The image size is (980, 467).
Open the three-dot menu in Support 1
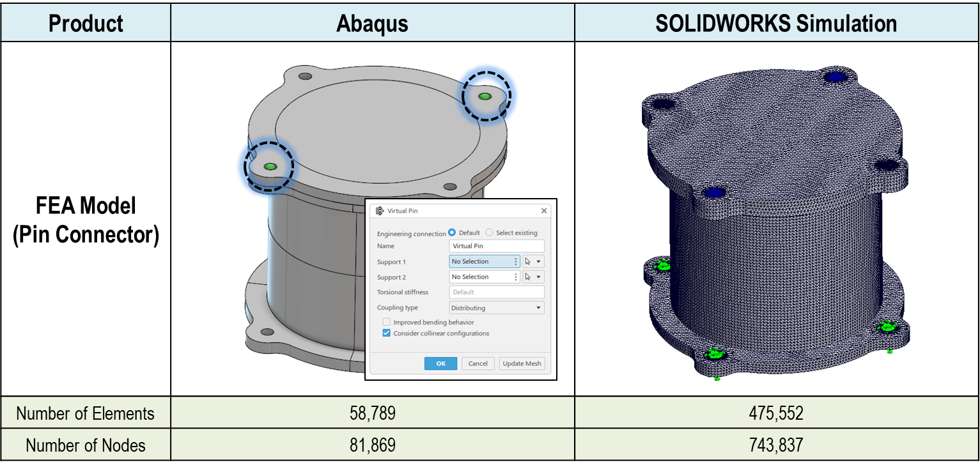point(516,261)
